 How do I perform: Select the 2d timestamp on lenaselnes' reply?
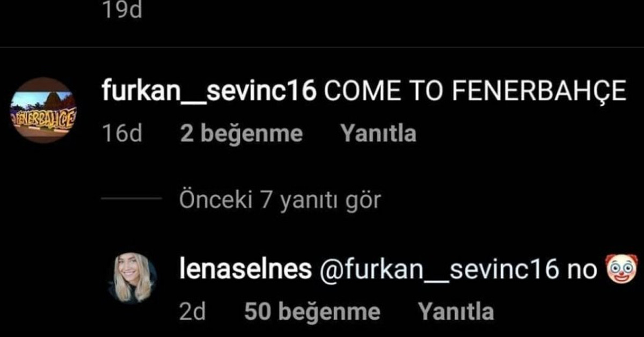[x=193, y=312]
